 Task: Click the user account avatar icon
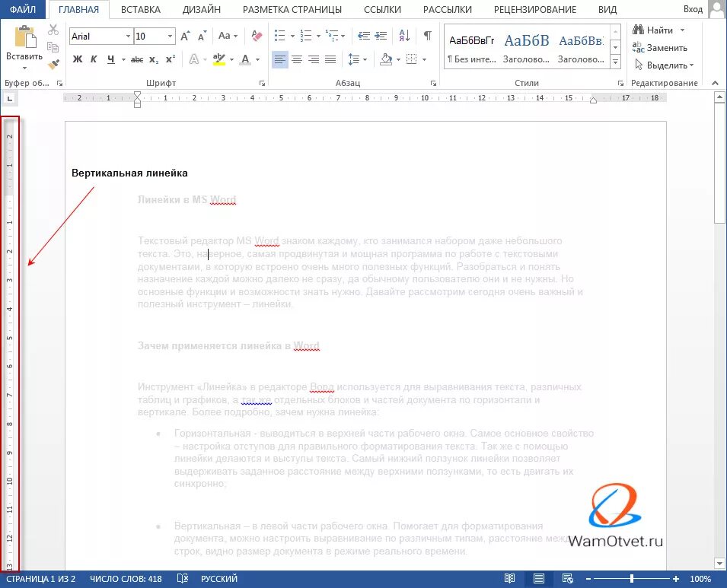[717, 9]
